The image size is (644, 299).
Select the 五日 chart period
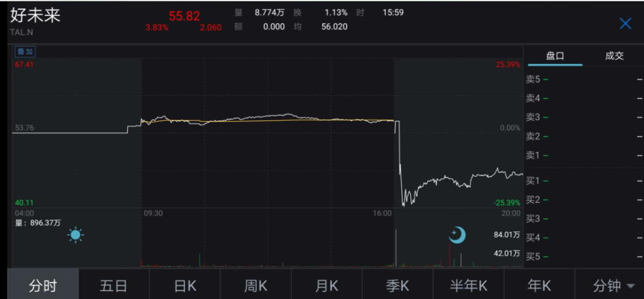(114, 285)
